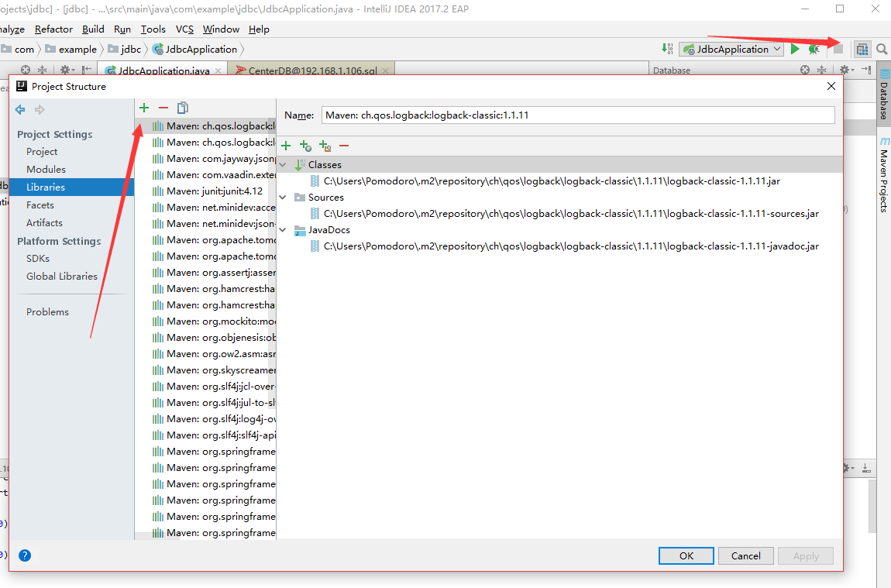Click the make project down-arrow icon
The image size is (891, 588).
[667, 49]
